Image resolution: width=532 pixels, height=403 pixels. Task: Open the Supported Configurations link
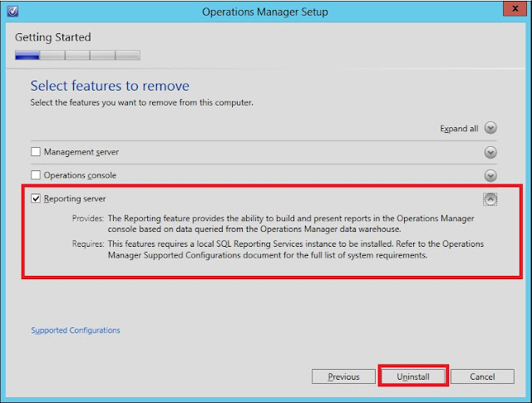(76, 331)
